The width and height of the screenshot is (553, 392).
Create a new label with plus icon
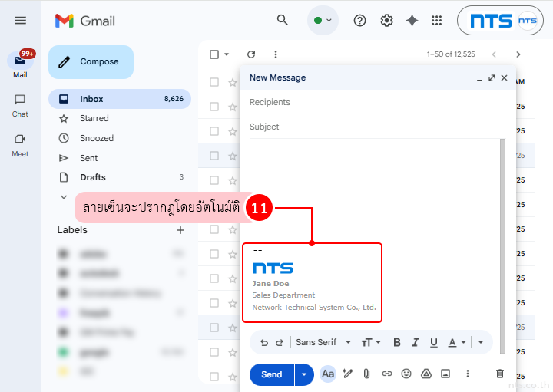[180, 230]
